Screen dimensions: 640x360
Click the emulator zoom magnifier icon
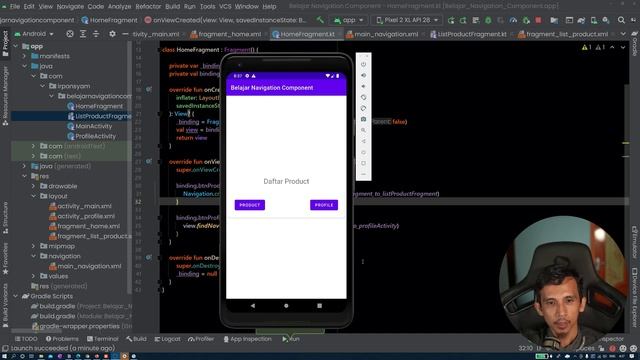363,130
